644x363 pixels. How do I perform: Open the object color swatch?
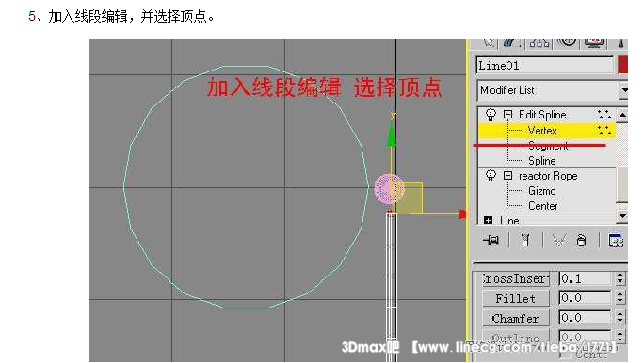622,65
